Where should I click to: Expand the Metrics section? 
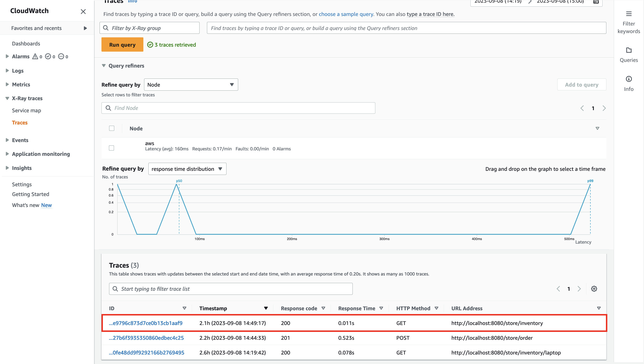tap(7, 84)
